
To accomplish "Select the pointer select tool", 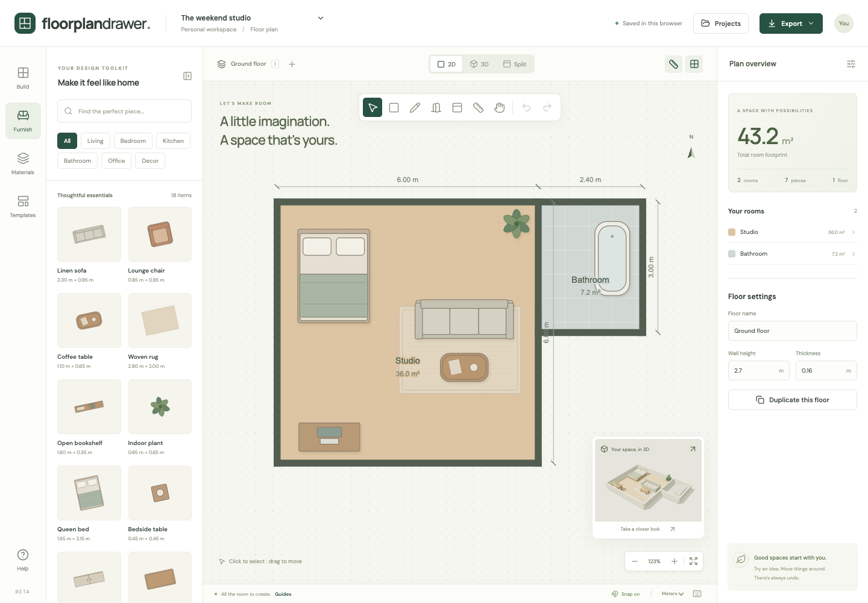I will click(x=373, y=107).
